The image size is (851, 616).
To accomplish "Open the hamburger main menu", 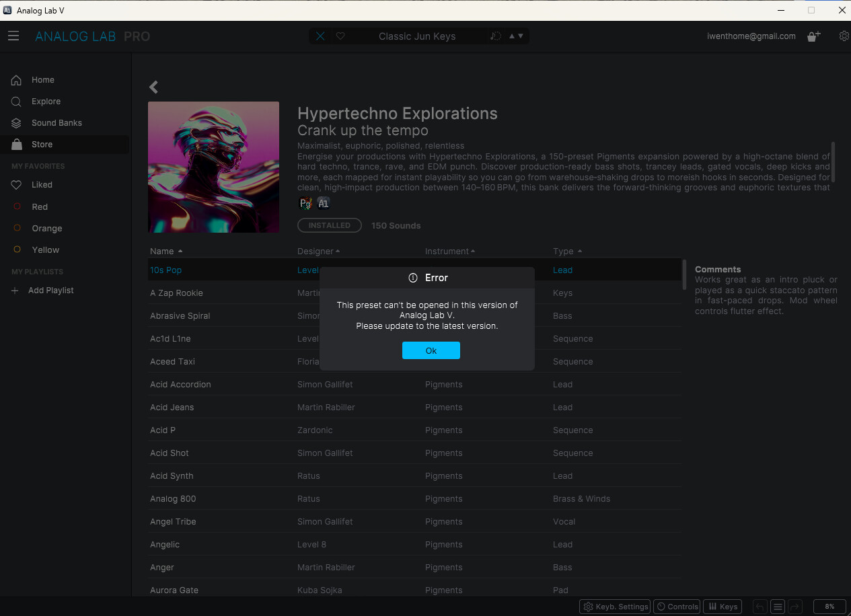I will pos(13,36).
